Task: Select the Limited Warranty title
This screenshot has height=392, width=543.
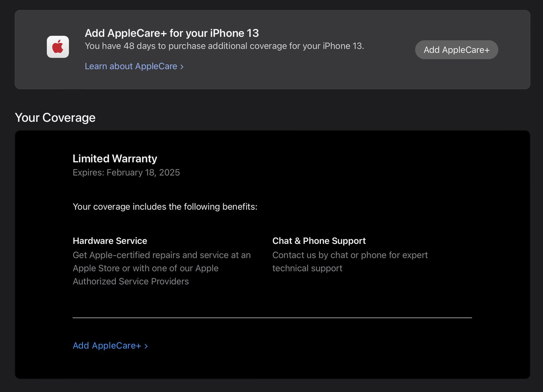Action: click(x=115, y=159)
